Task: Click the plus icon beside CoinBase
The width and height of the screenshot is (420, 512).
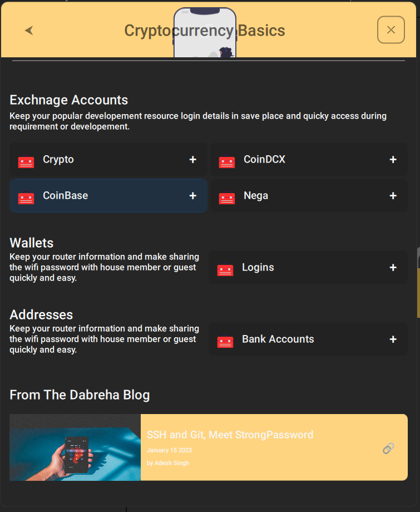Action: click(193, 195)
